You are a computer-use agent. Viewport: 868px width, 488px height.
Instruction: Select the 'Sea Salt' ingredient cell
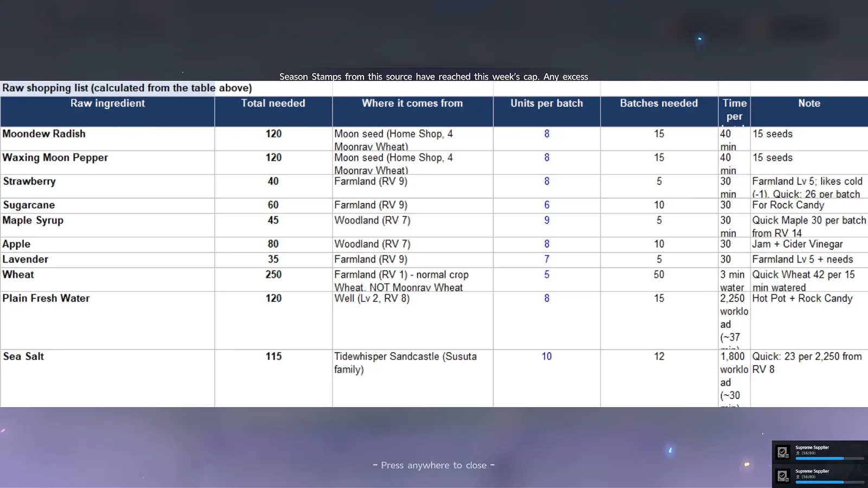107,378
